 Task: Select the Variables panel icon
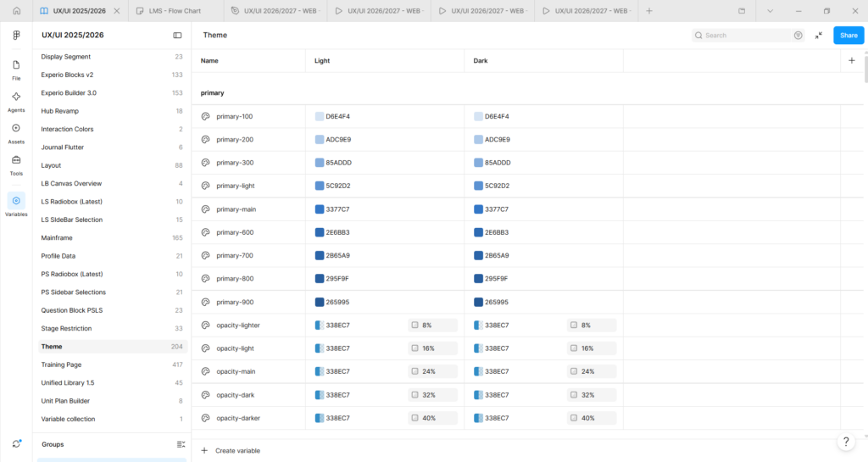16,201
